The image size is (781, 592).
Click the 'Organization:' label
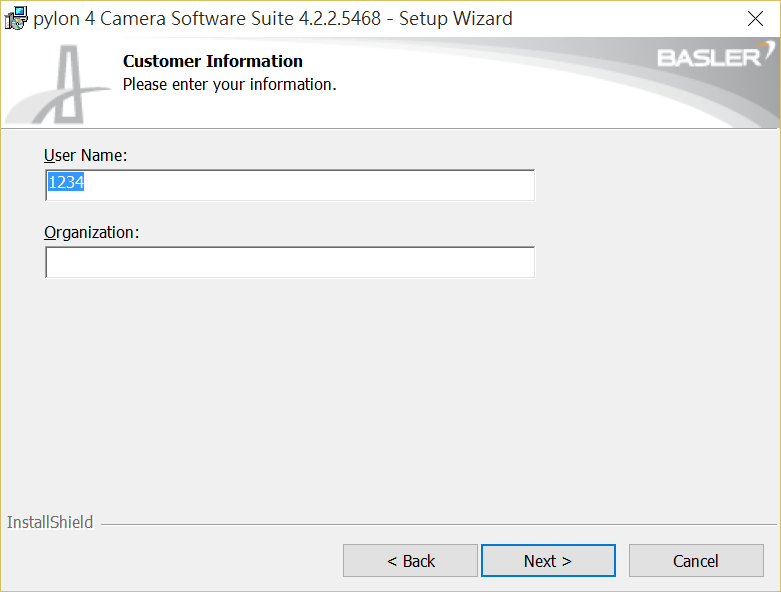92,233
